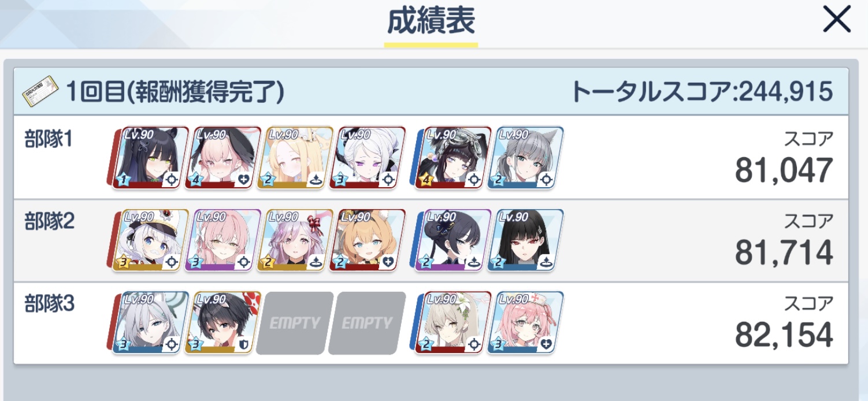The width and height of the screenshot is (868, 401).
Task: Click the first EMPTY slot in 部隊3
Action: [295, 323]
